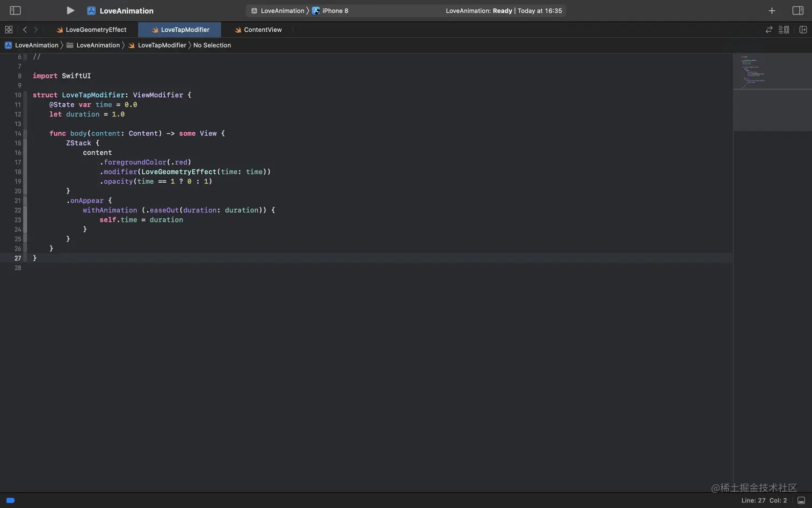Run the LoveAnimation project
The height and width of the screenshot is (508, 812).
70,10
